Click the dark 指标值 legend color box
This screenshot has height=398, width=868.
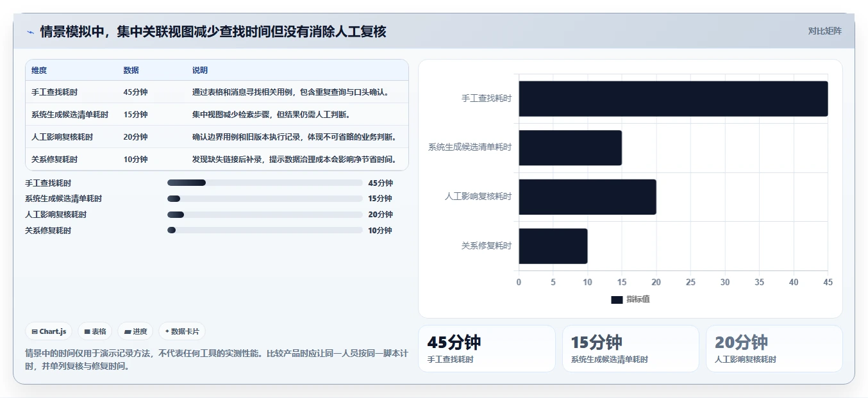[x=617, y=300]
